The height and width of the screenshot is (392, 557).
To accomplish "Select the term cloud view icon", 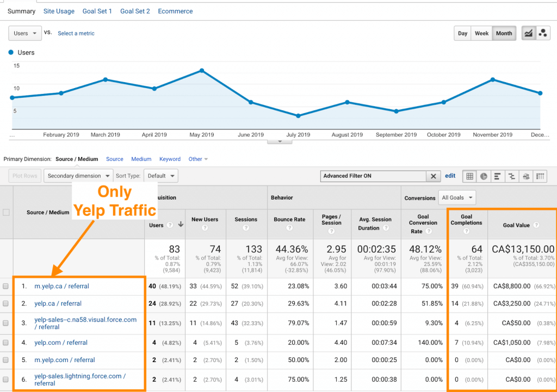I will pyautogui.click(x=526, y=176).
